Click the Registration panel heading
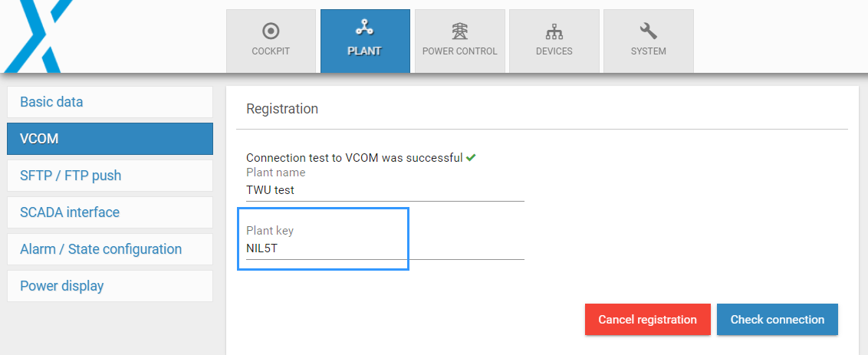868x355 pixels. coord(282,109)
